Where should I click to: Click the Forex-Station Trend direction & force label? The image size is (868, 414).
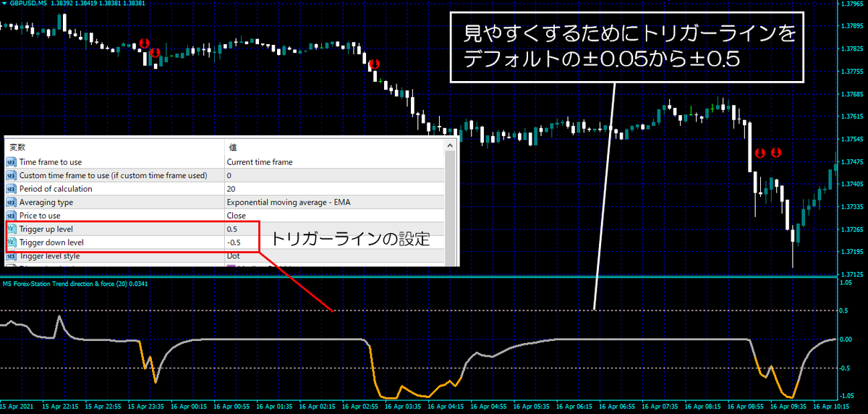(75, 282)
